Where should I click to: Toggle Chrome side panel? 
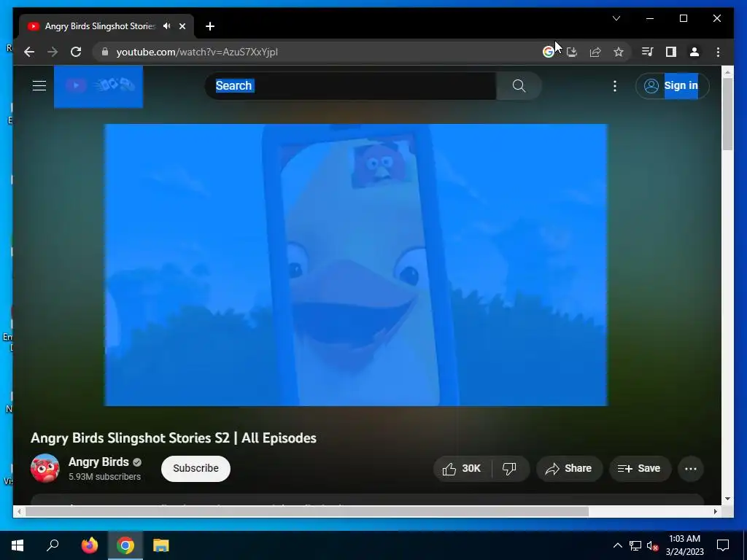coord(671,52)
